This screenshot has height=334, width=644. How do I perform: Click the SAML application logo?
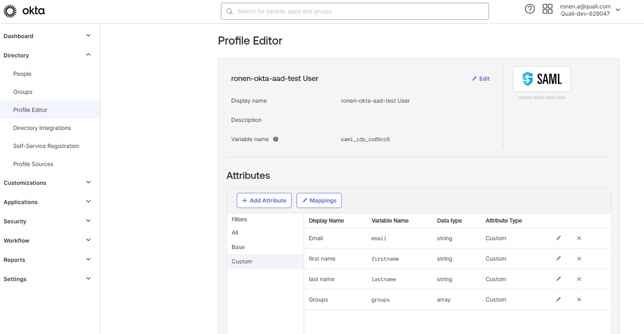tap(542, 79)
